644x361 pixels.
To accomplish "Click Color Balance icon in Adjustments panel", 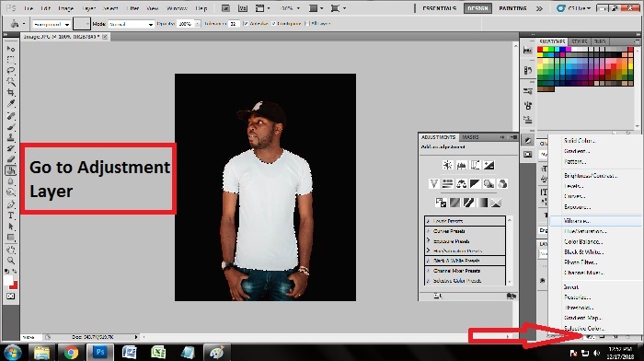I will 461,184.
